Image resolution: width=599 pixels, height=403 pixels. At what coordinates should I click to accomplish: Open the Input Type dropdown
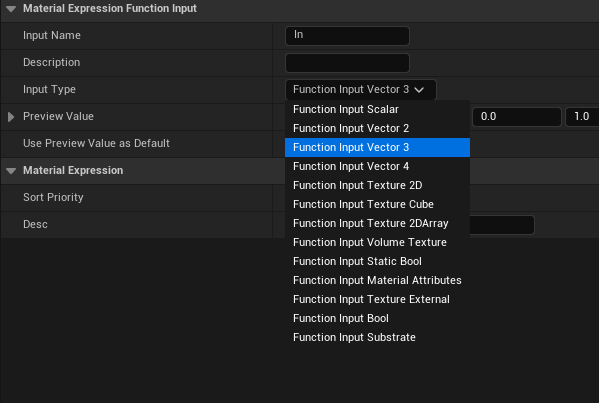(x=361, y=90)
